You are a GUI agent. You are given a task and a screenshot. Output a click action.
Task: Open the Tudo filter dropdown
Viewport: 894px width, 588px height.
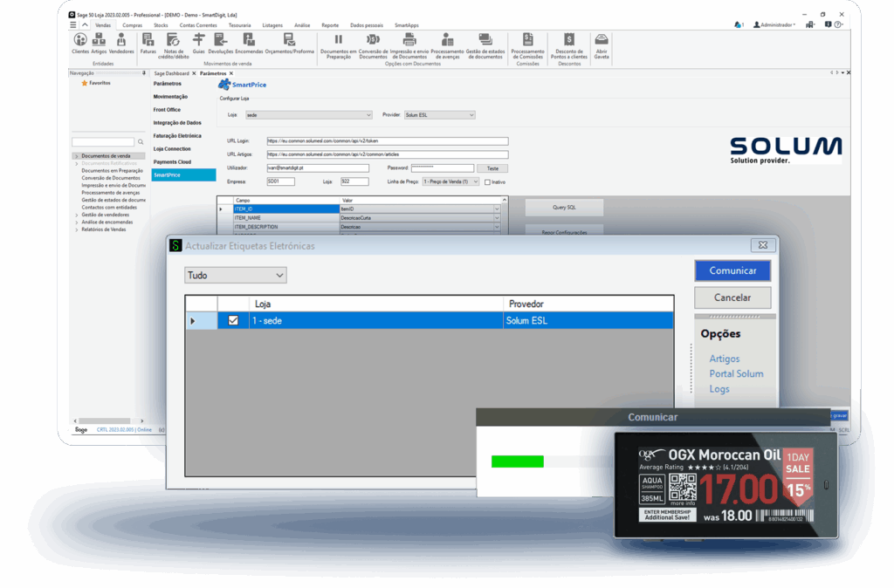(x=236, y=275)
